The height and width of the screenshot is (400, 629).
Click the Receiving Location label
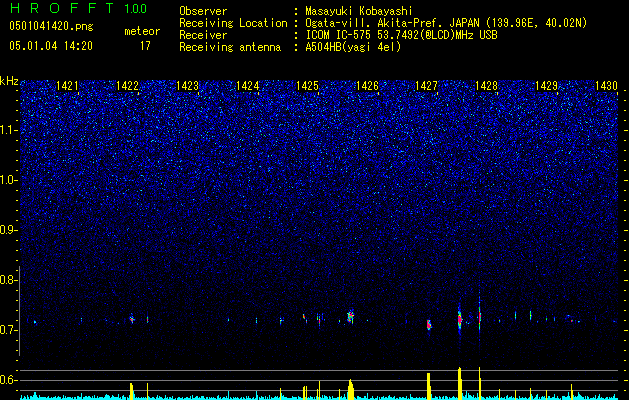point(233,23)
